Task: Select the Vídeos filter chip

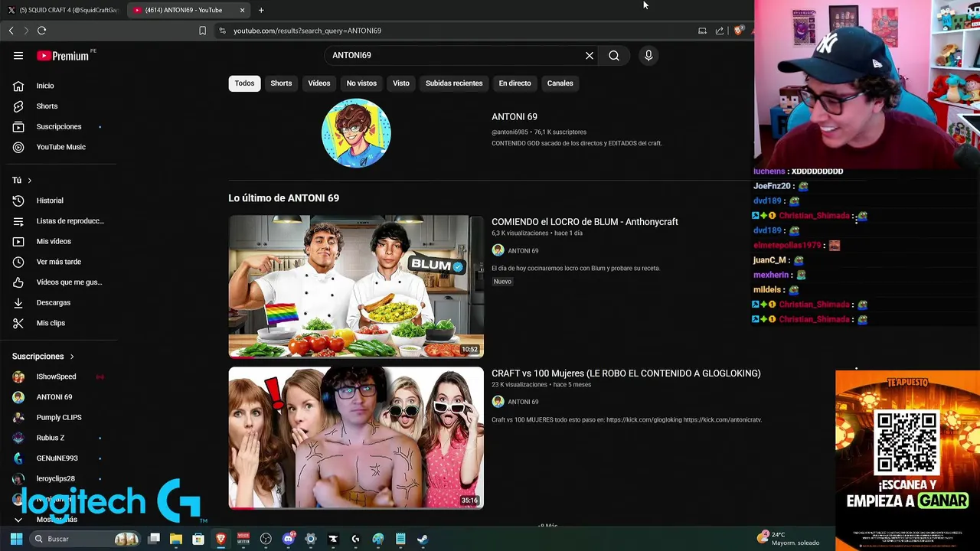Action: tap(319, 83)
